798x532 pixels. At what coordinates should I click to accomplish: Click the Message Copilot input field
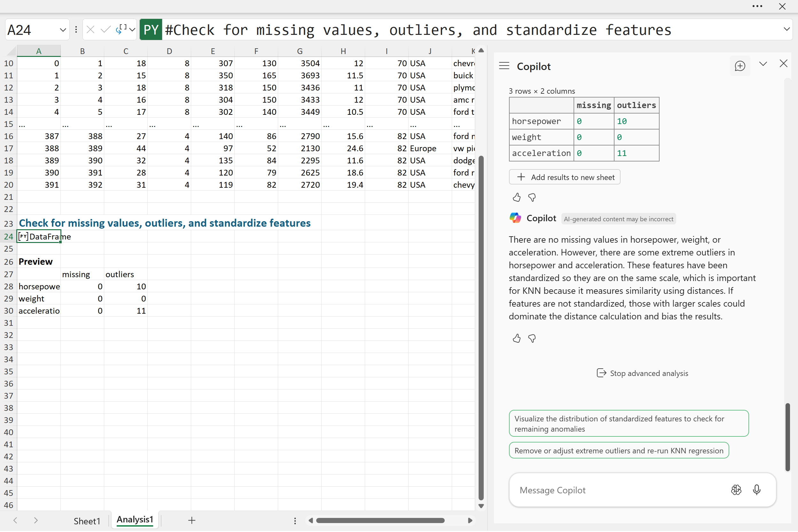(617, 490)
